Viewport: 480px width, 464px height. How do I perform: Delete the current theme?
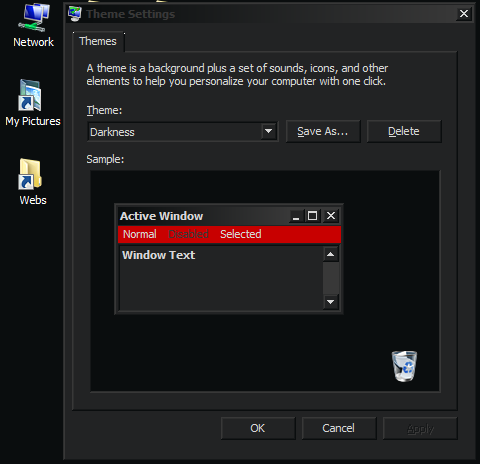pos(404,131)
